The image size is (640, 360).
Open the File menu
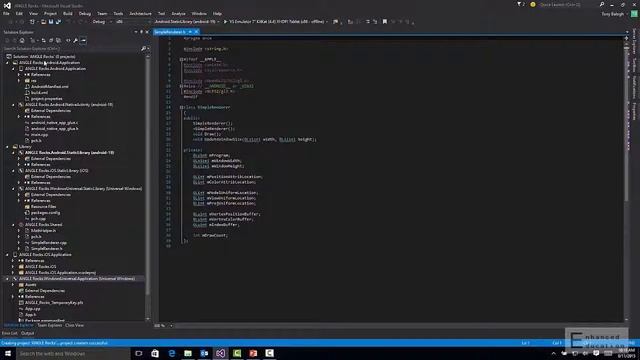(x=6, y=13)
